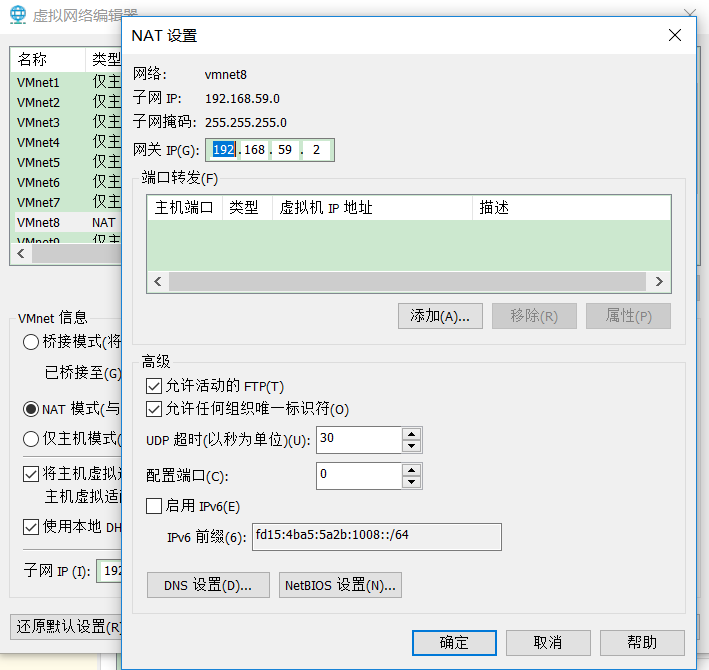Click the UDP 超时 input field
This screenshot has height=670, width=709.
click(x=359, y=439)
